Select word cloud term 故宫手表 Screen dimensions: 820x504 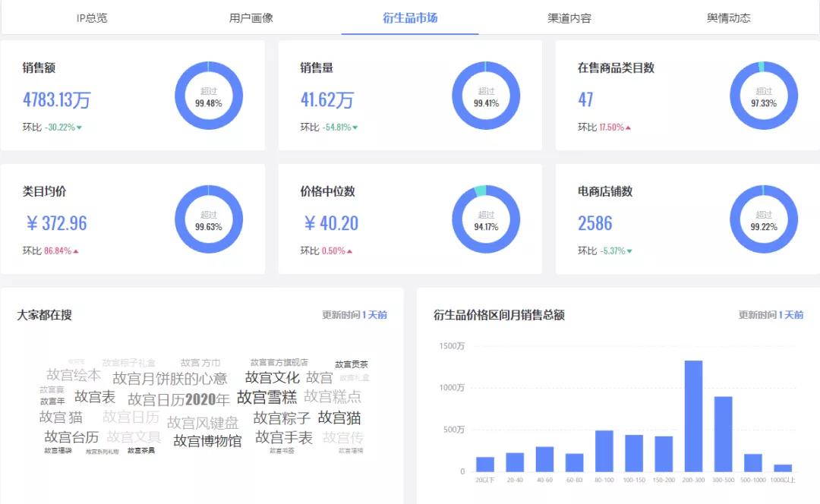pyautogui.click(x=284, y=437)
